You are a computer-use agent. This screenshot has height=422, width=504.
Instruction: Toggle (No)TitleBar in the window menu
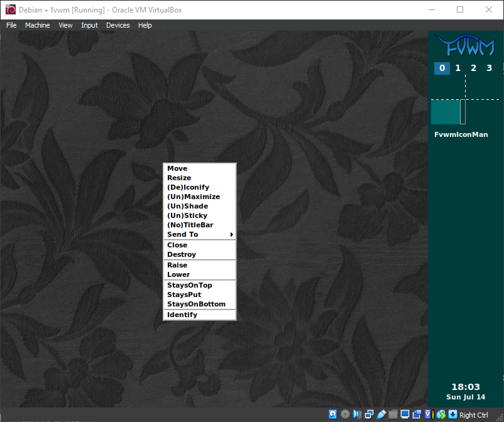click(190, 225)
